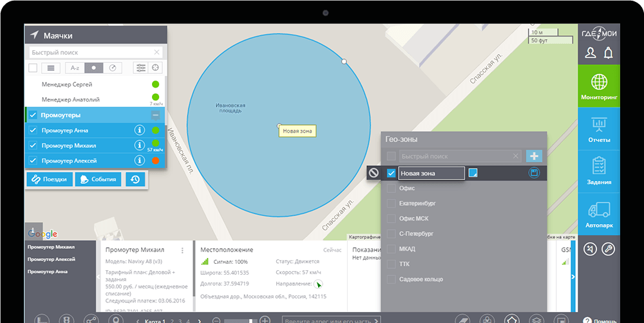Open the user account profile icon
This screenshot has height=323, width=644.
pyautogui.click(x=590, y=53)
